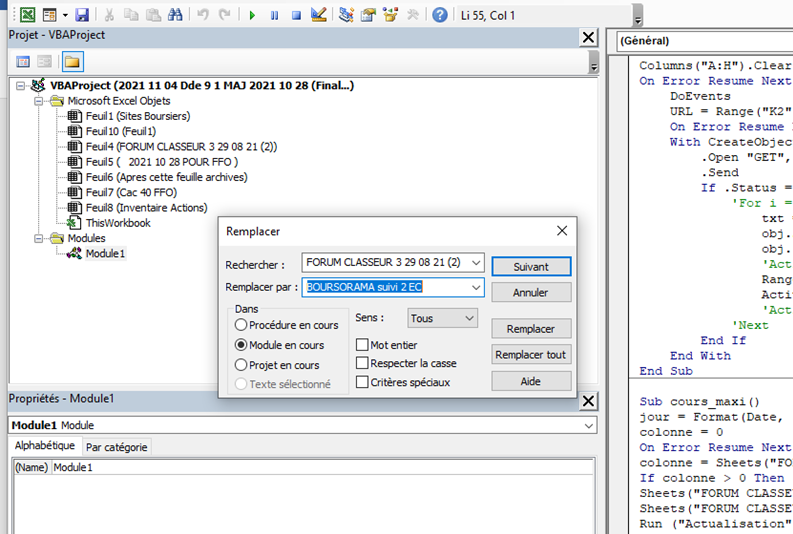The height and width of the screenshot is (534, 793).
Task: Open Help with the question mark icon
Action: pos(439,15)
